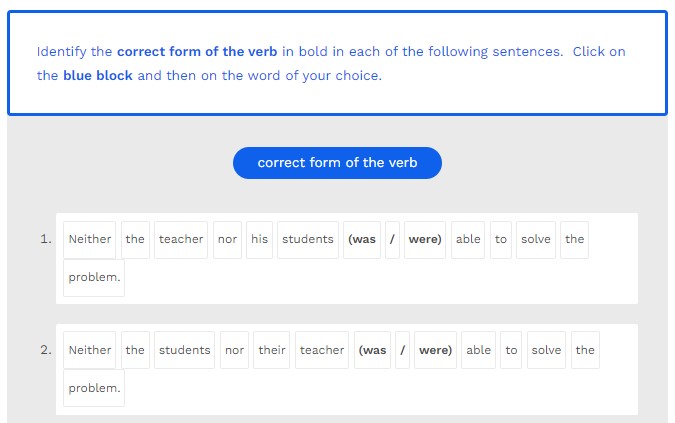
Task: Choose 'were)' in sentence 2
Action: pos(435,351)
